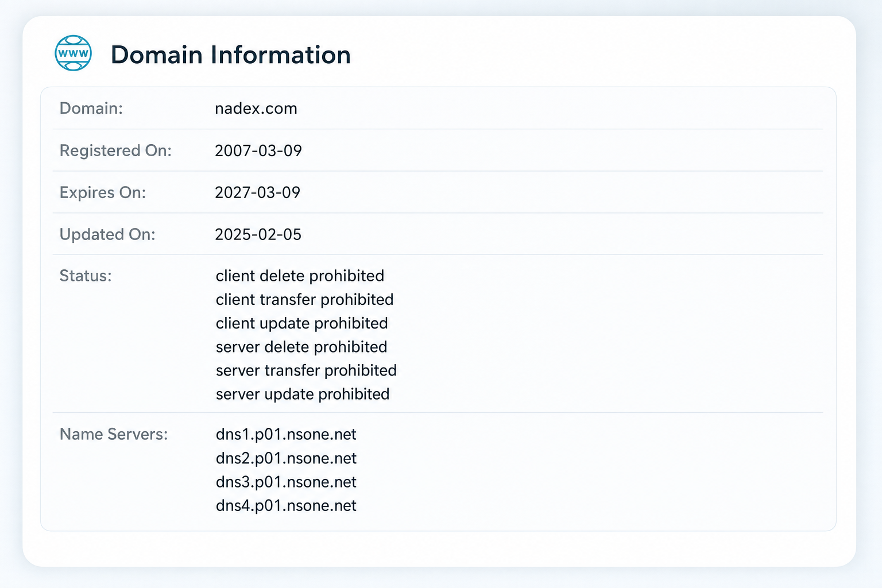Select server transfer prohibited status

306,370
